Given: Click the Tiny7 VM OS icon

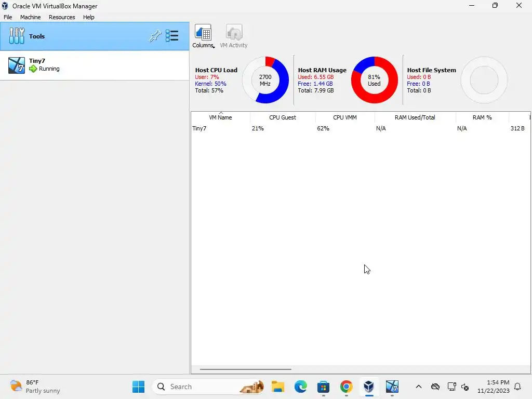Looking at the screenshot, I should coord(17,65).
